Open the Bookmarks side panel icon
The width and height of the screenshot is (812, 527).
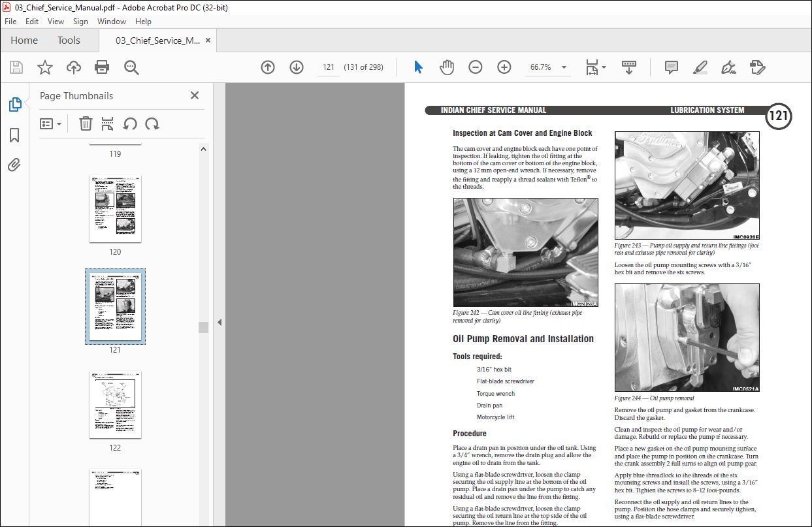(x=14, y=135)
